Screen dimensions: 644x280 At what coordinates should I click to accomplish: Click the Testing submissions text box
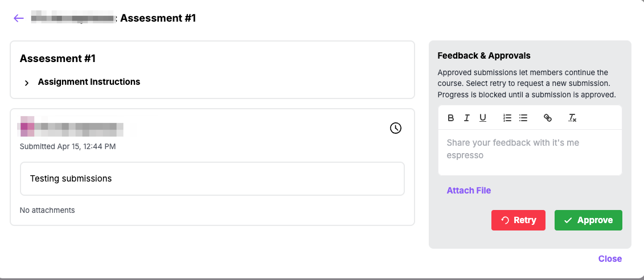(212, 179)
